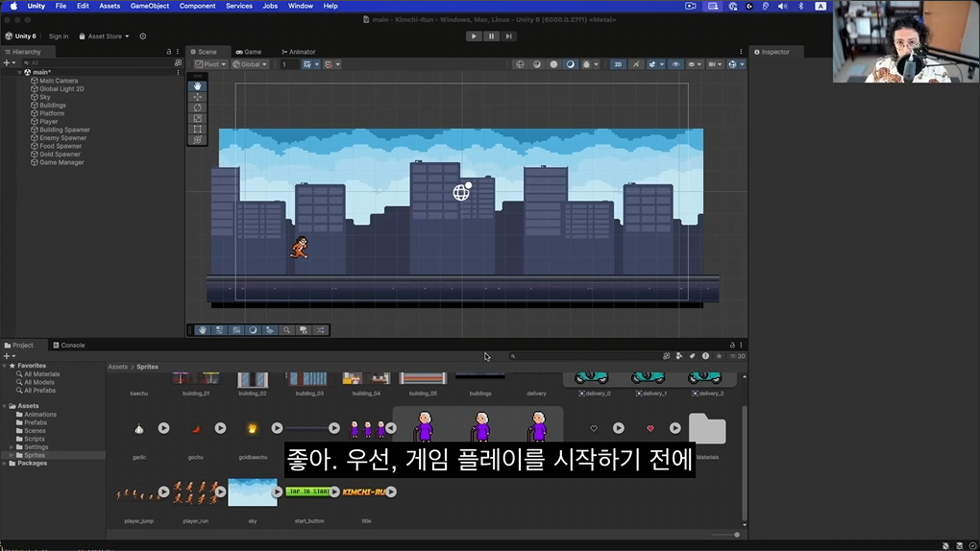Click the Bluetooth icon in macOS menu bar
The width and height of the screenshot is (980, 551).
pos(801,7)
